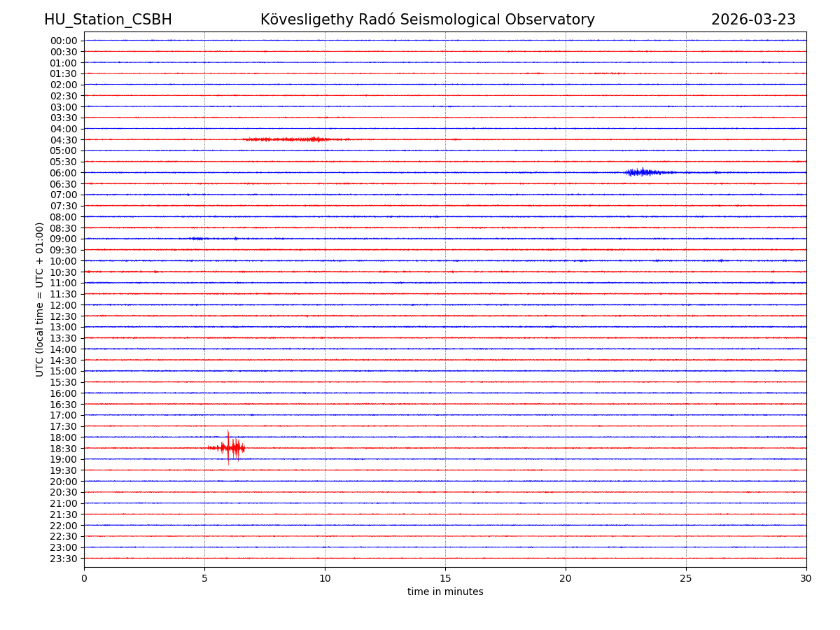Click the 23:30 row label
This screenshot has width=840, height=630.
[64, 559]
